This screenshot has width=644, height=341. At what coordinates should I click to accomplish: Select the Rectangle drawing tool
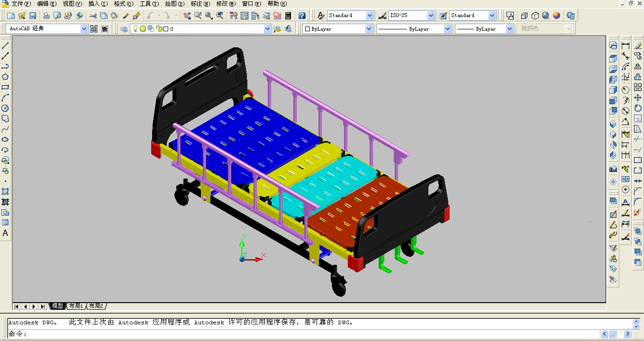[5, 87]
